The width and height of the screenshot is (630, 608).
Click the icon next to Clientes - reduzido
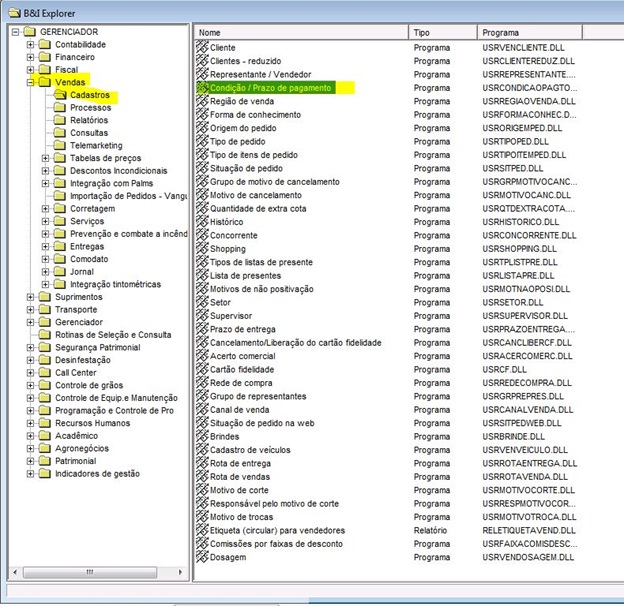(202, 61)
